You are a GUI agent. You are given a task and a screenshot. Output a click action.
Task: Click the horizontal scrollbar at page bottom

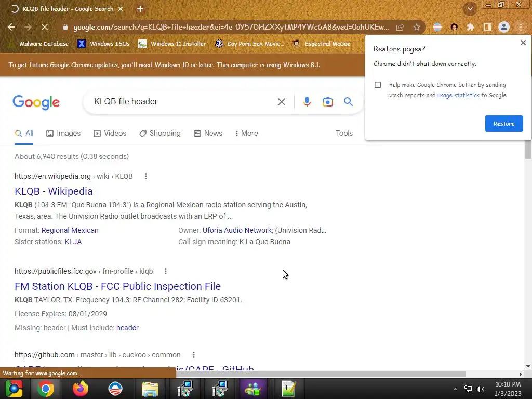click(321, 374)
